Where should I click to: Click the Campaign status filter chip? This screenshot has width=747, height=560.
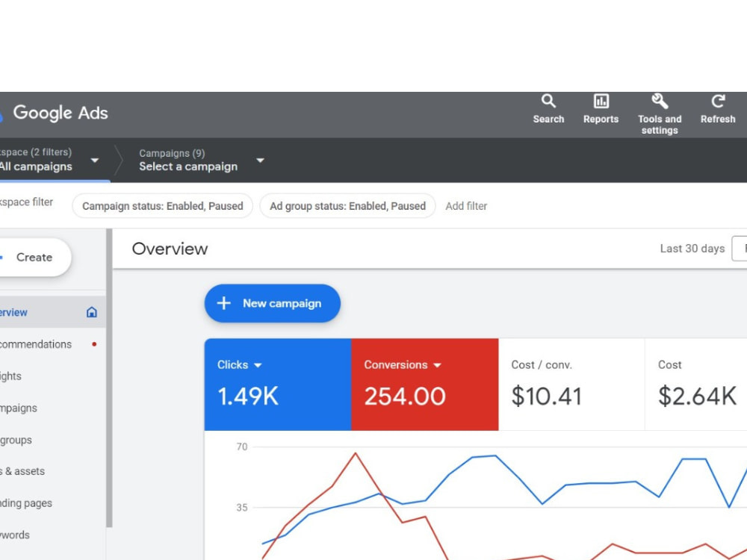[x=162, y=206]
